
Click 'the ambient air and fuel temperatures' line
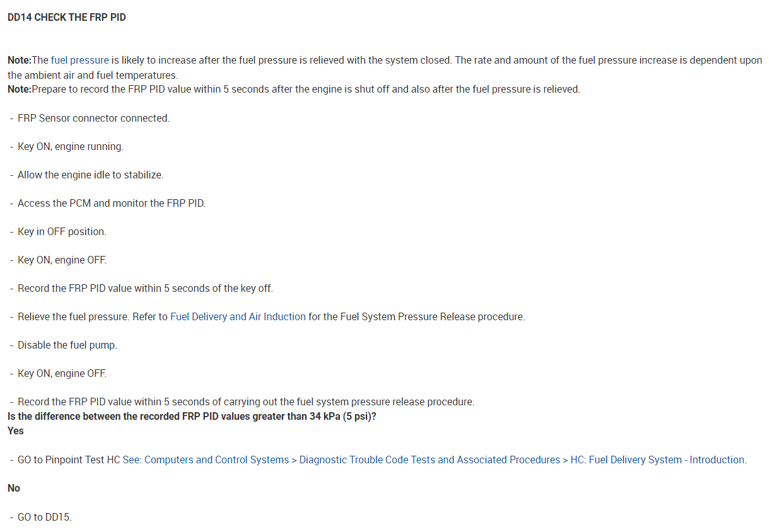(93, 75)
